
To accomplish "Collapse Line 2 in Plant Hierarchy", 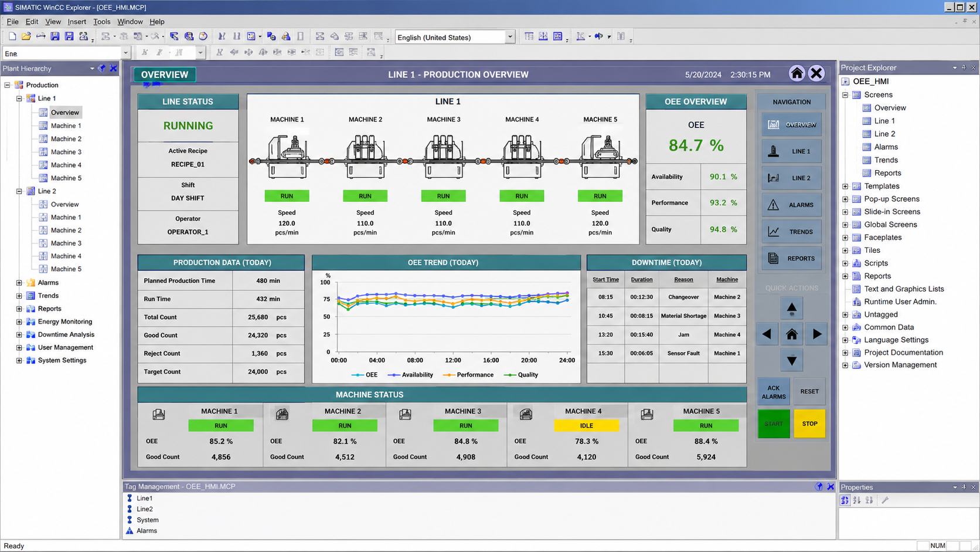I will coord(19,191).
